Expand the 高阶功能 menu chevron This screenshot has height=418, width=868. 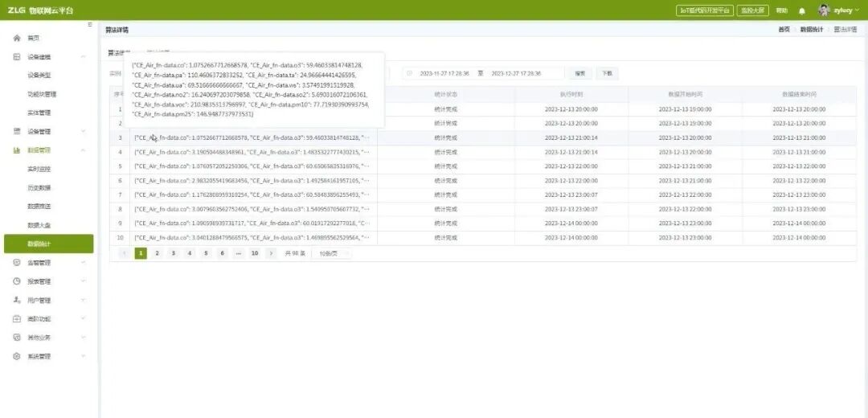(x=83, y=319)
